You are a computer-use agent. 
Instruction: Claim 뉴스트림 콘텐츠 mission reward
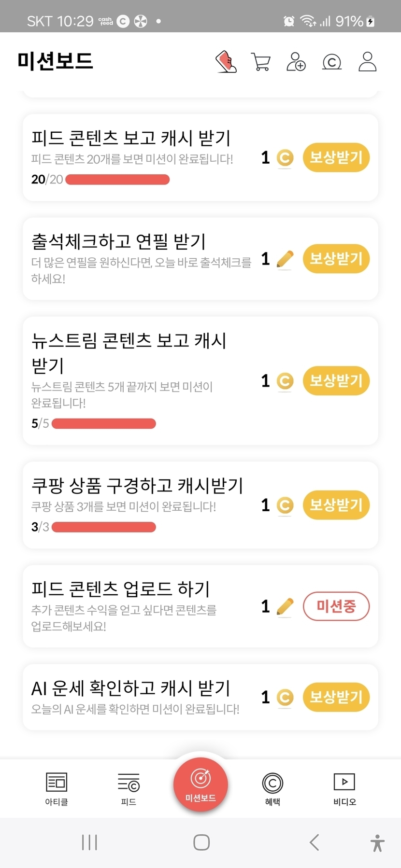[336, 381]
